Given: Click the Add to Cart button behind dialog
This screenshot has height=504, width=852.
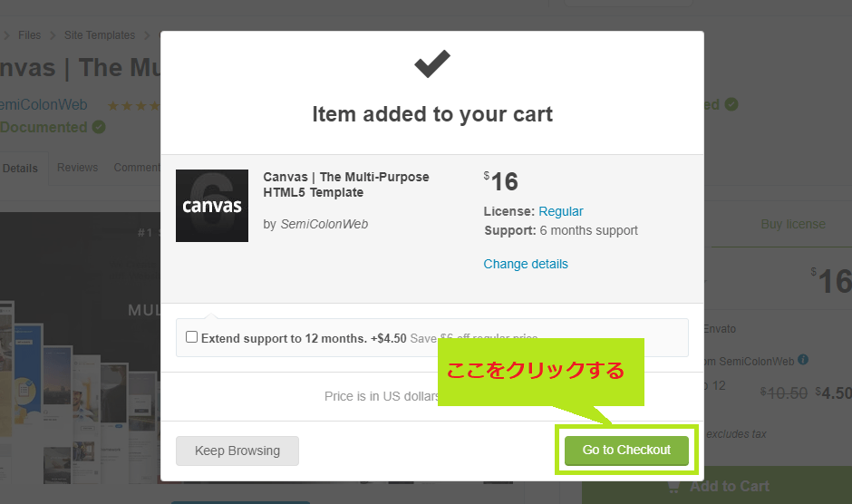Looking at the screenshot, I should point(717,486).
